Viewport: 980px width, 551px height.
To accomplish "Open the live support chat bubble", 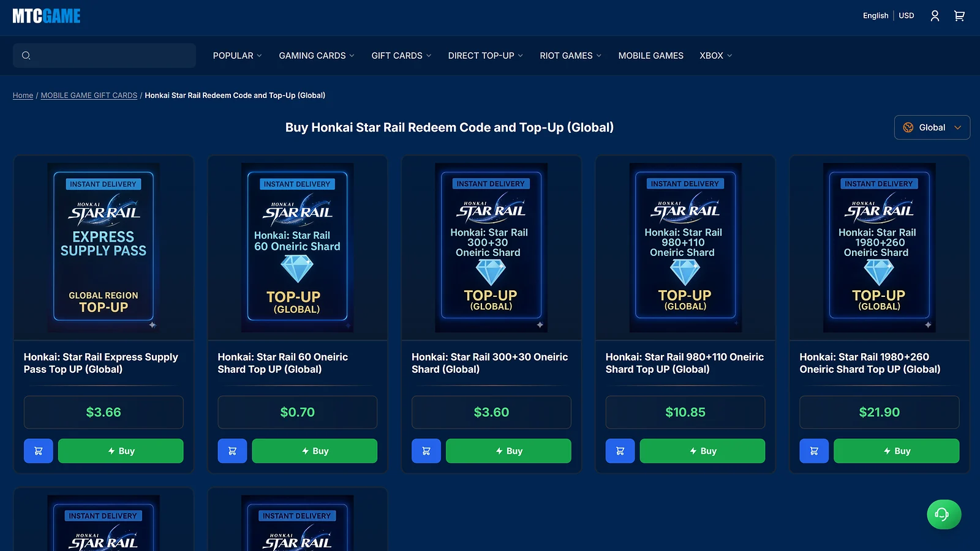I will pos(944,514).
